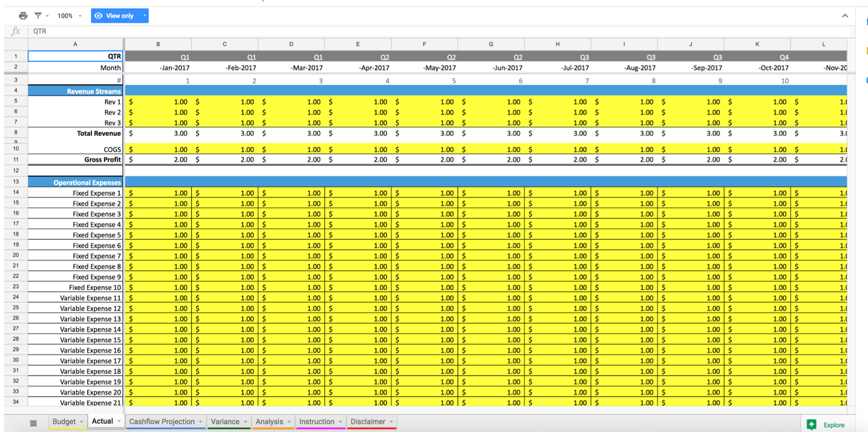
Task: Expand the View only mode dropdown arrow
Action: [144, 16]
